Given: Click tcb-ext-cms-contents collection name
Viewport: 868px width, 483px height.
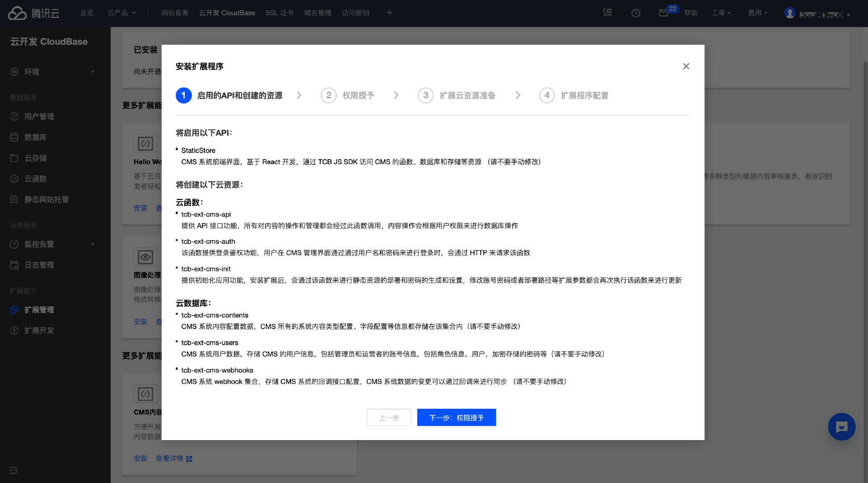Looking at the screenshot, I should click(x=215, y=315).
